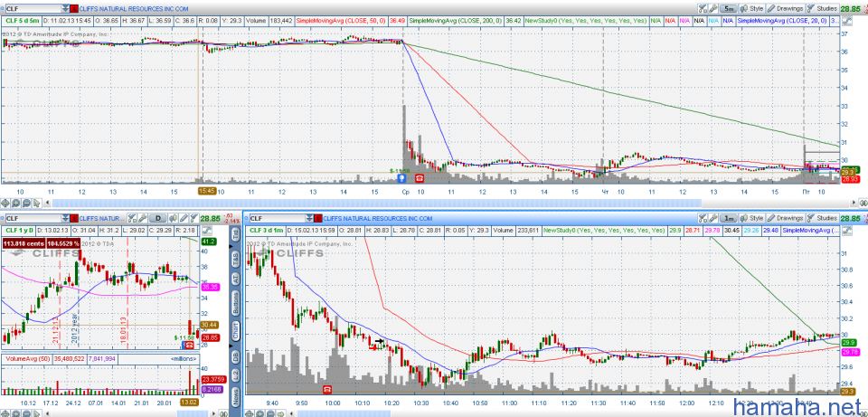Open Drawings tools in top chart toolbar
The width and height of the screenshot is (868, 417).
[x=788, y=7]
